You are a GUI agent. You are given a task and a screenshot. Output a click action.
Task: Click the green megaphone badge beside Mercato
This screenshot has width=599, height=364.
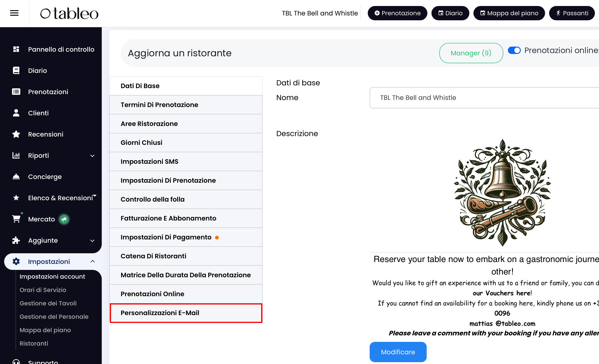tap(64, 219)
